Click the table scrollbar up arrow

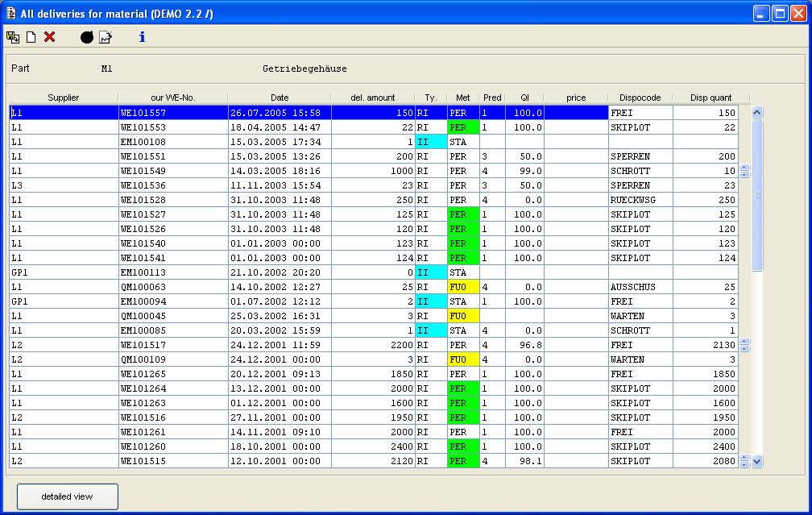click(x=757, y=113)
